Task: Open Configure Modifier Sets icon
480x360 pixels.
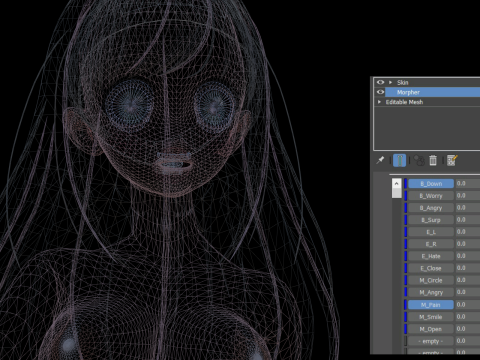Action: tap(452, 160)
